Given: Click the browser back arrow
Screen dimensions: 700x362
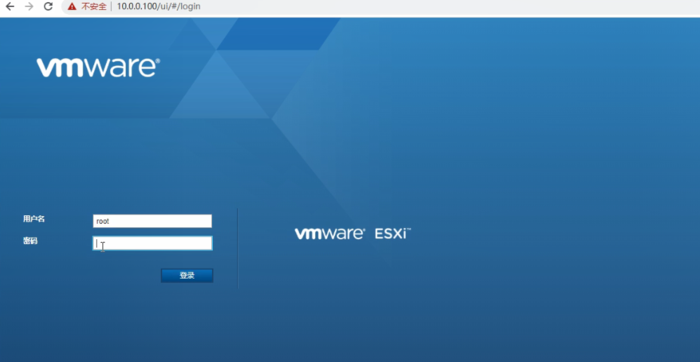Looking at the screenshot, I should tap(10, 7).
